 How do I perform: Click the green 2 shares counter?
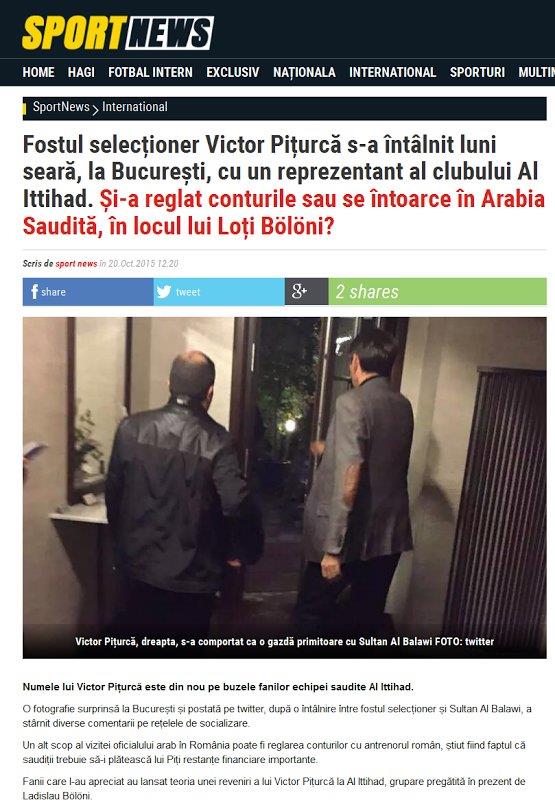[437, 292]
